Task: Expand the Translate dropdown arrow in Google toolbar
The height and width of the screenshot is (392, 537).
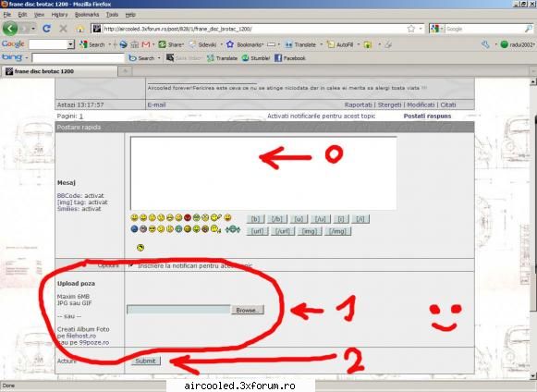Action: click(x=322, y=44)
